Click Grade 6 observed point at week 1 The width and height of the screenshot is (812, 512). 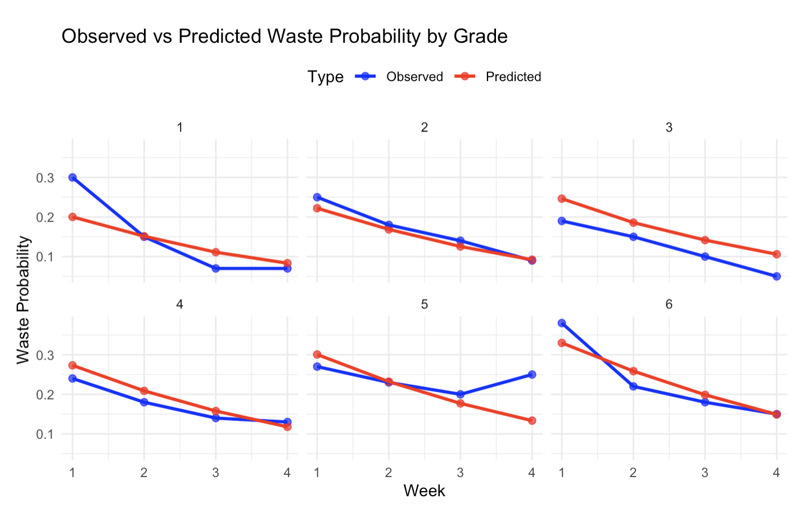coord(562,323)
